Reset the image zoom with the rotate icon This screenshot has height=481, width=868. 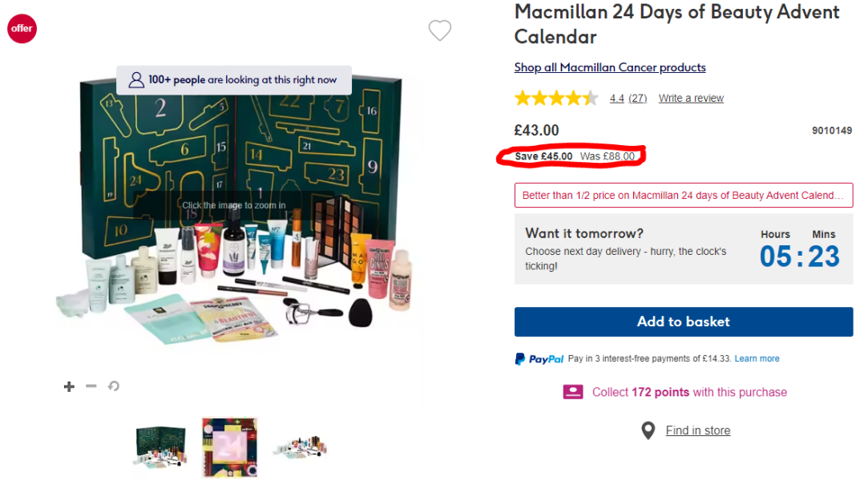pyautogui.click(x=114, y=386)
